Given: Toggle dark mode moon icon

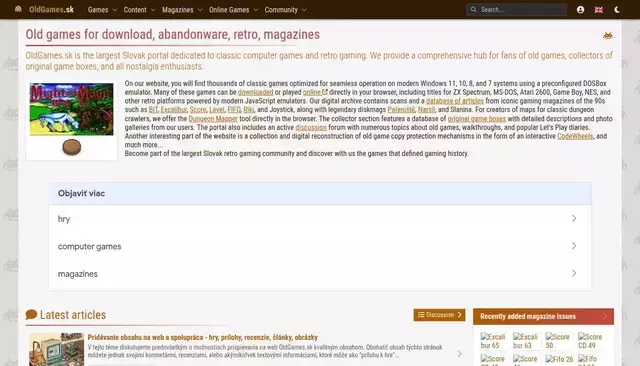Looking at the screenshot, I should [617, 10].
